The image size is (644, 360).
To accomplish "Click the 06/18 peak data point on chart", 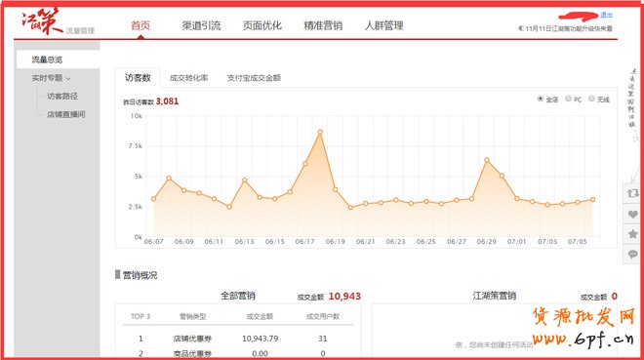I will pos(320,132).
